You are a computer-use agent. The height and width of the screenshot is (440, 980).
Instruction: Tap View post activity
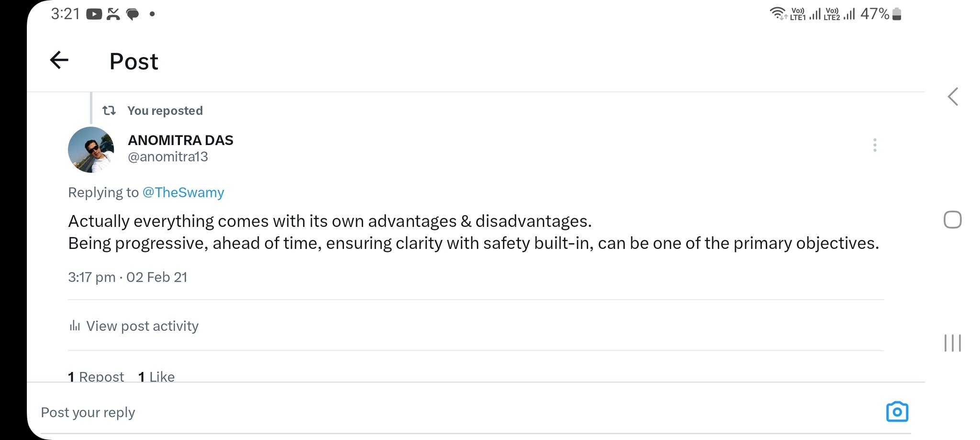[x=142, y=326]
